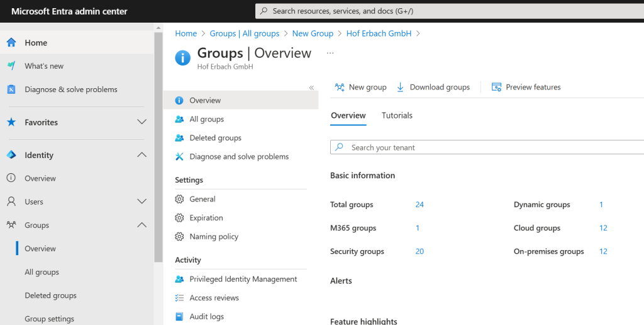The width and height of the screenshot is (644, 325).
Task: Click the Naming policy gear icon
Action: [x=179, y=237]
